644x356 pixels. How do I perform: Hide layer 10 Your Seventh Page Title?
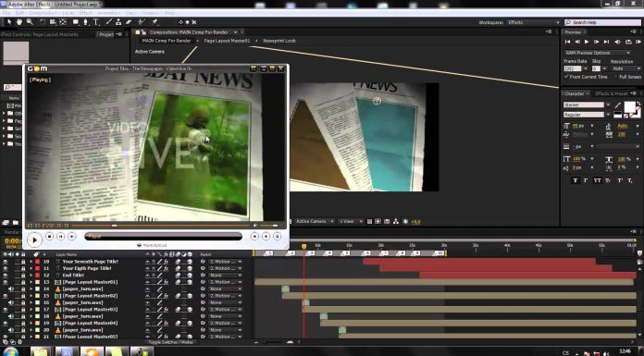pyautogui.click(x=5, y=262)
